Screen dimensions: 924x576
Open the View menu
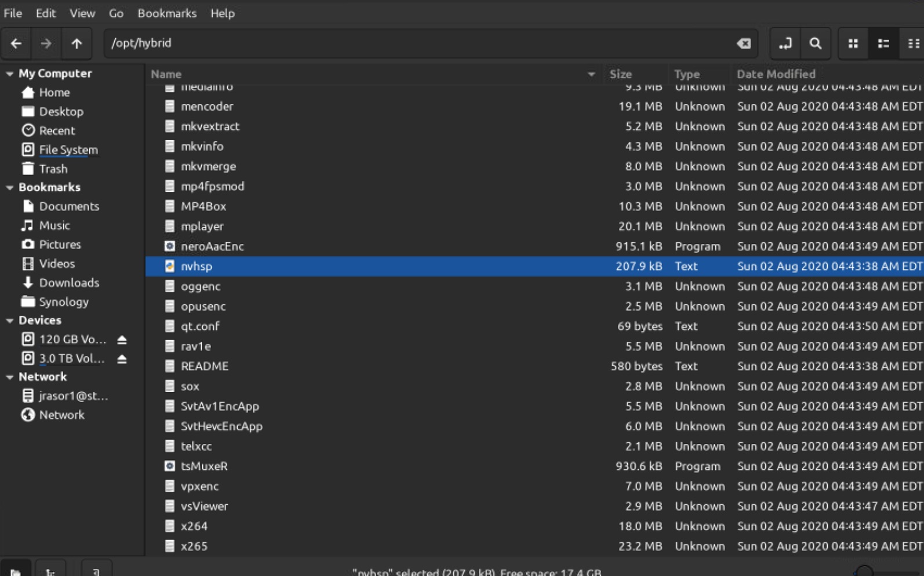[82, 13]
